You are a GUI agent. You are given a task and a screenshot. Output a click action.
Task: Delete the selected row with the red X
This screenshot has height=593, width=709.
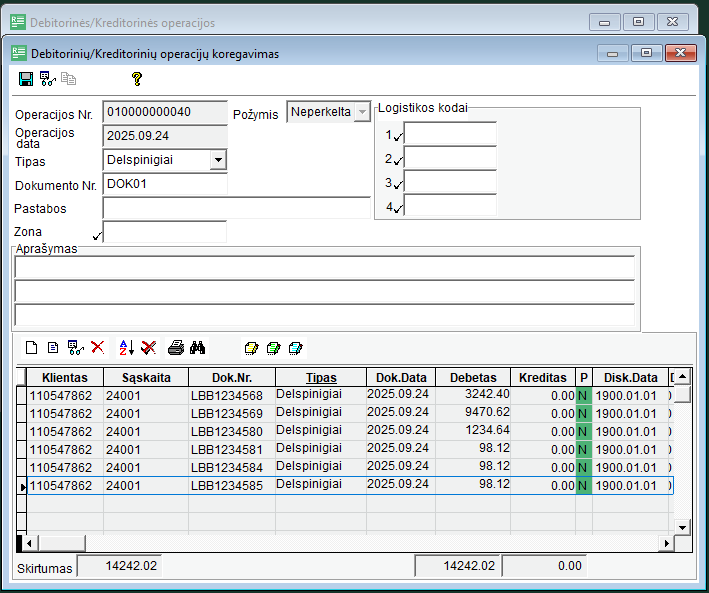click(98, 347)
